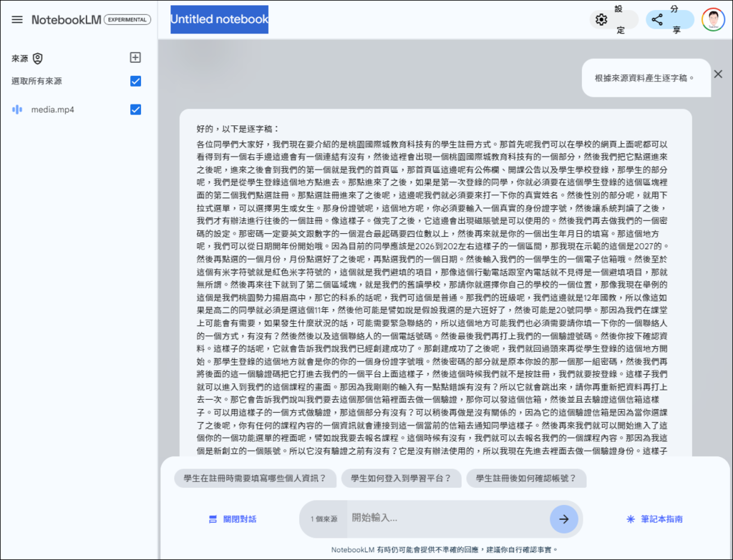Click the EXPERIMENTAL badge
This screenshot has width=733, height=560.
pyautogui.click(x=127, y=19)
